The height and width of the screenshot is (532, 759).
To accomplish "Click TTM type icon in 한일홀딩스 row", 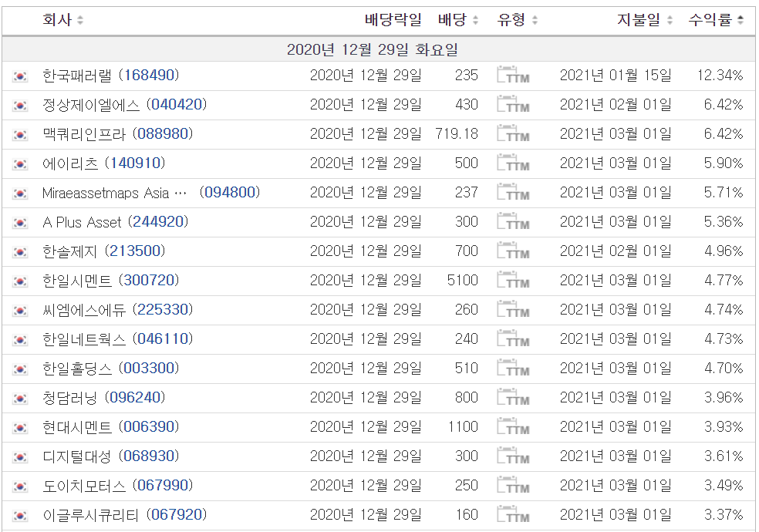I will [513, 368].
